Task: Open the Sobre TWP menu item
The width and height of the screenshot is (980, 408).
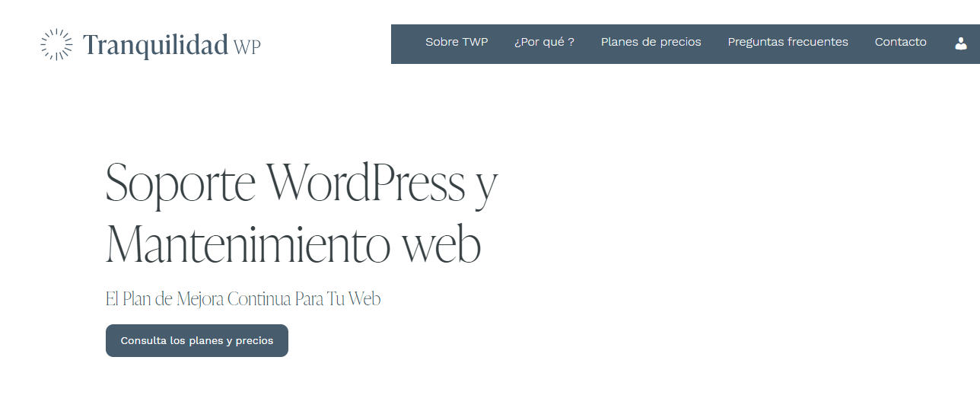Action: point(457,42)
